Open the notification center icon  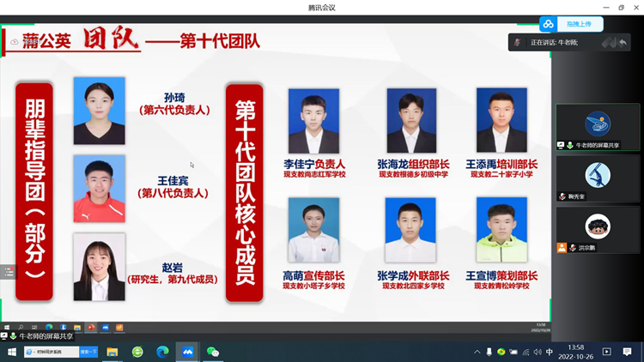point(627,352)
